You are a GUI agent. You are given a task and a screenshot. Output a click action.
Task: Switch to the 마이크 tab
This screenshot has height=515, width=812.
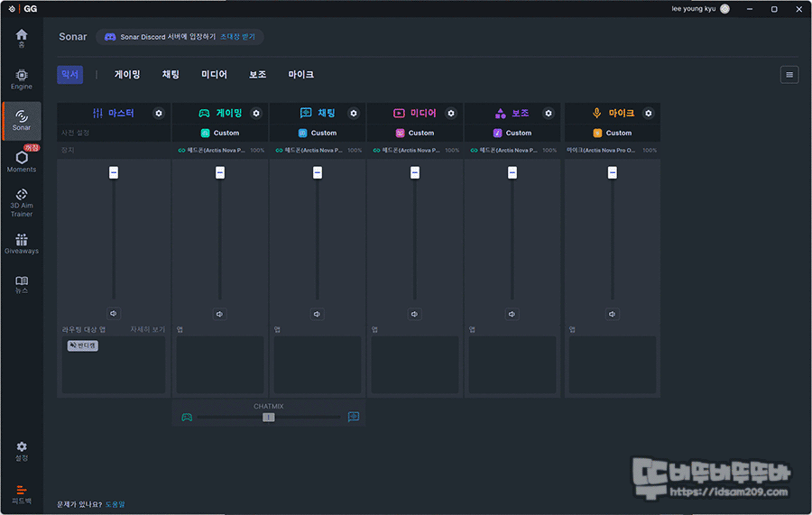pos(300,75)
